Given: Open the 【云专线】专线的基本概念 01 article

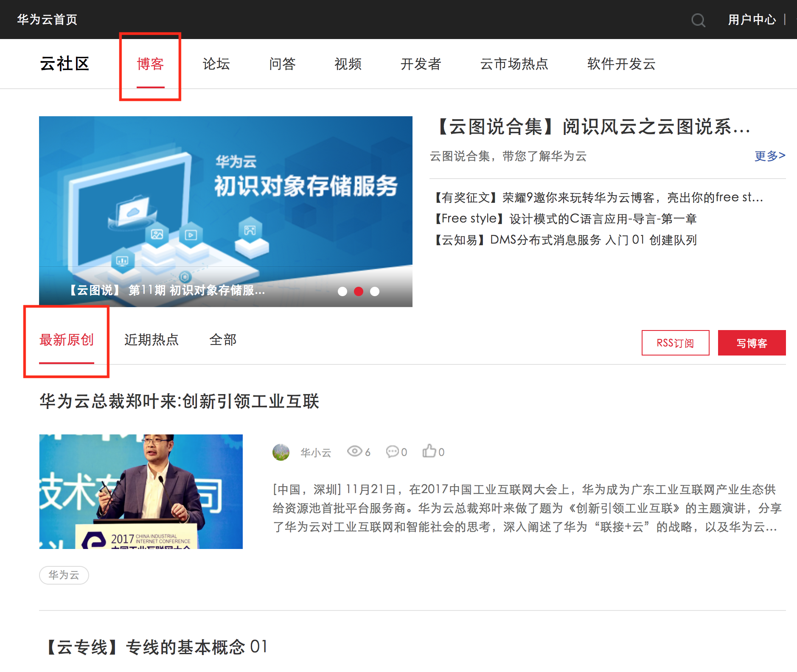Looking at the screenshot, I should [156, 647].
